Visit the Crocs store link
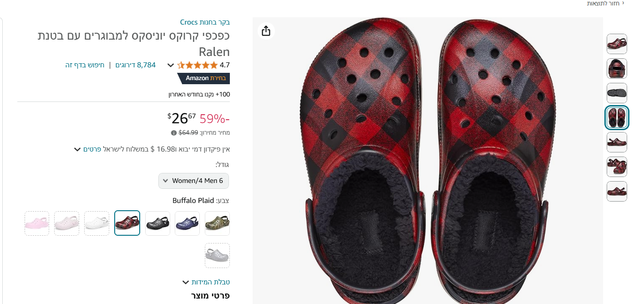 [205, 22]
